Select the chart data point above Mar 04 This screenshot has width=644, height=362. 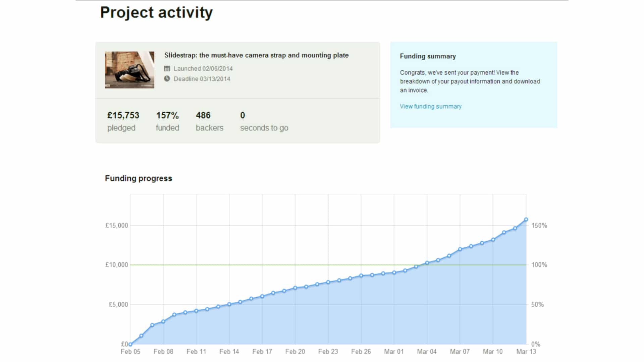[x=427, y=263]
